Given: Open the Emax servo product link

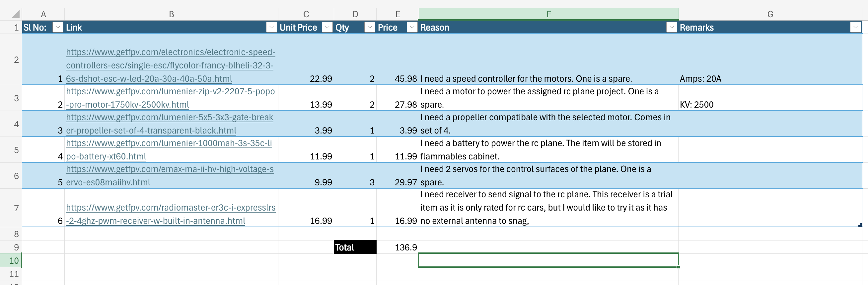Looking at the screenshot, I should coord(170,175).
